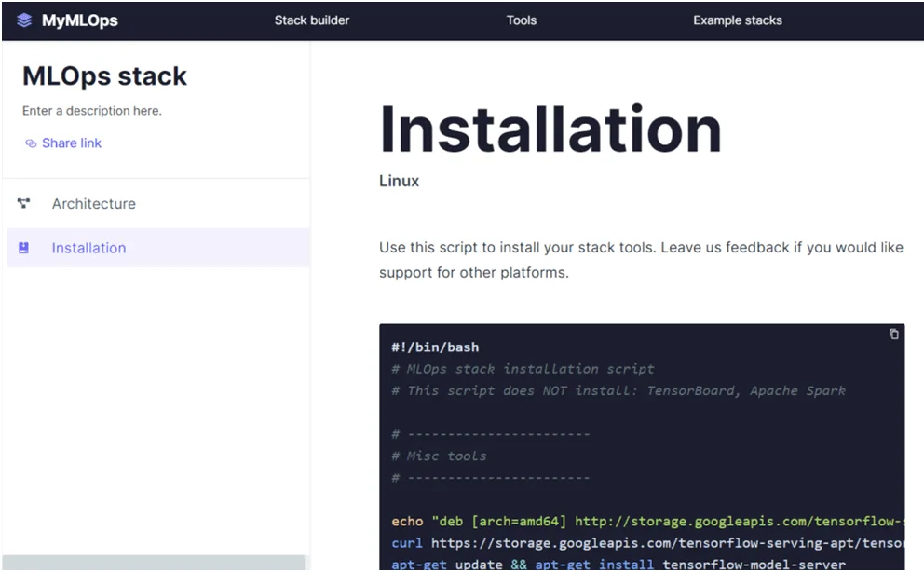Click the echo "deb [arch=amd64]" code line
The height and width of the screenshot is (572, 924).
coord(647,522)
